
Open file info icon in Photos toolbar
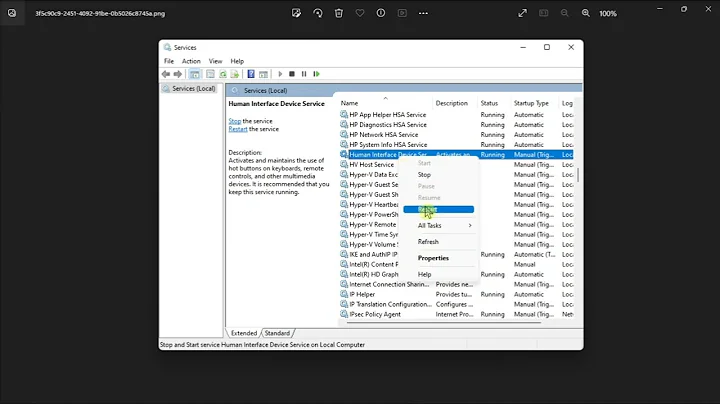tap(381, 13)
